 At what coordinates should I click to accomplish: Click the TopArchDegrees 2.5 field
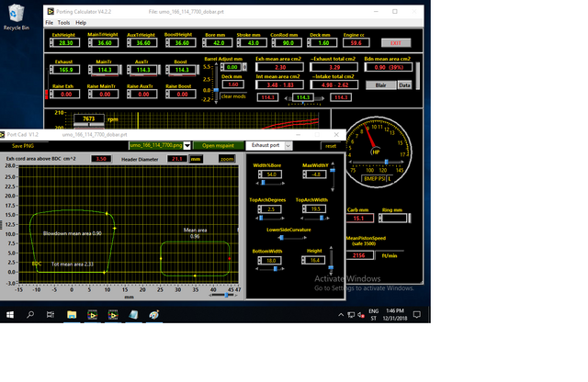point(272,209)
